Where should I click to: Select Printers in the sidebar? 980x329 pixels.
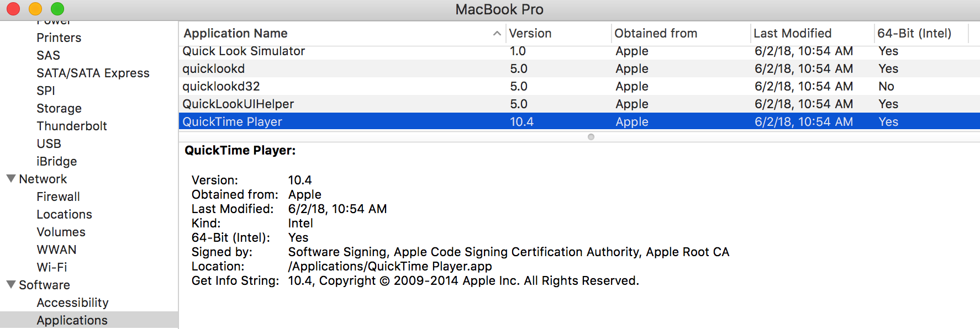[x=59, y=38]
